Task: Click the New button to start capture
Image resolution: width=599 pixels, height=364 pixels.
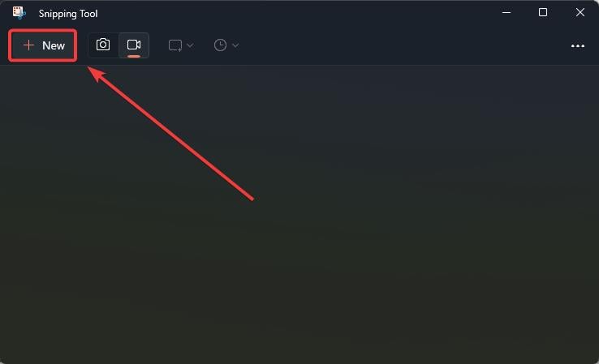Action: [43, 45]
